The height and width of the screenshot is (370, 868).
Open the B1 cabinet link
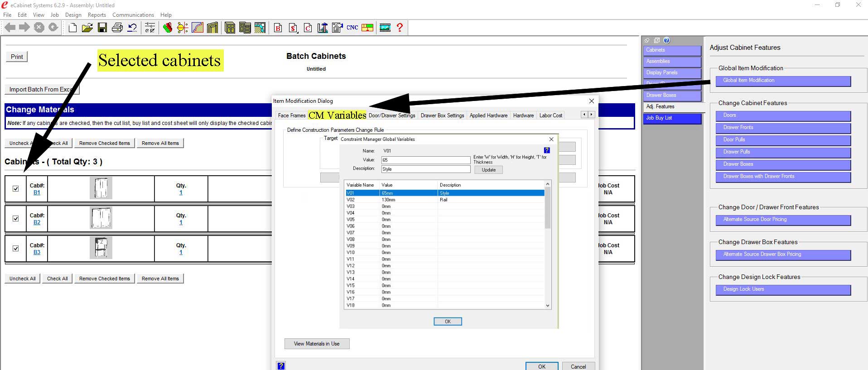click(37, 192)
